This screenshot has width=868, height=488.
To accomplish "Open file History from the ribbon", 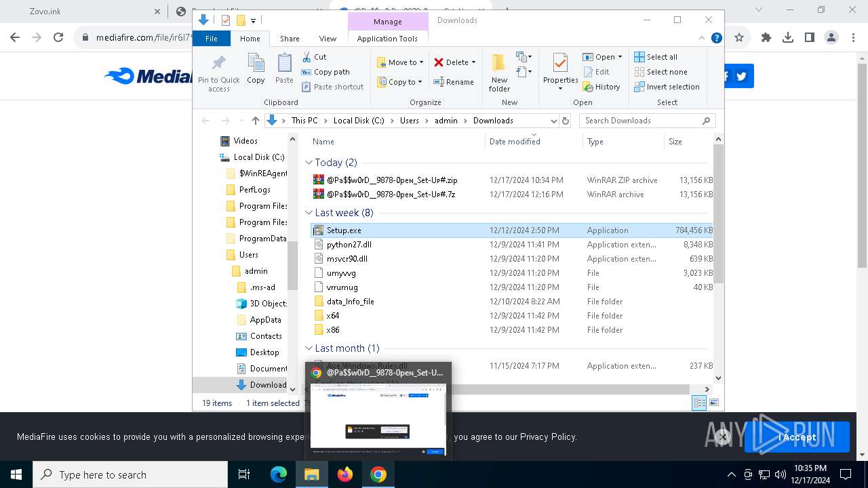I will [601, 87].
